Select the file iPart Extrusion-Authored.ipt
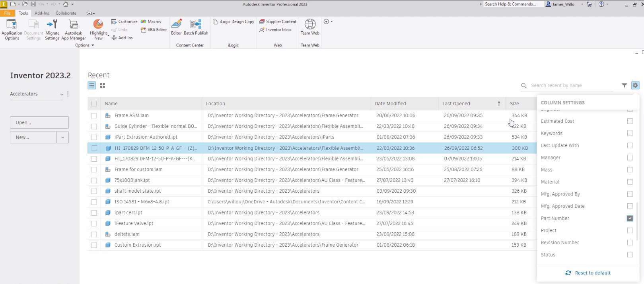The height and width of the screenshot is (284, 644). click(146, 137)
